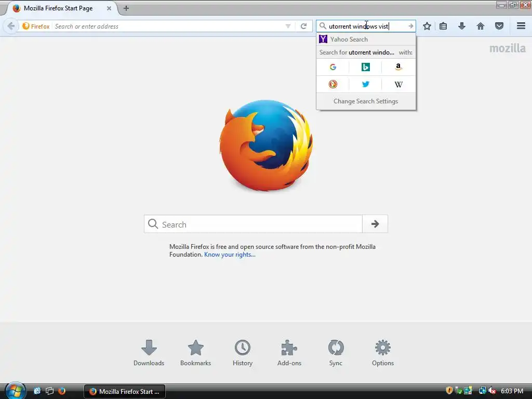This screenshot has height=399, width=532.
Task: Click the 6:03 PM clock
Action: [x=512, y=391]
